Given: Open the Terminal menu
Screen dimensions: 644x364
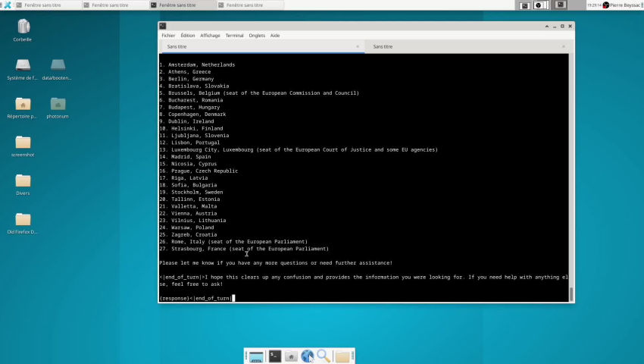Looking at the screenshot, I should (x=234, y=36).
